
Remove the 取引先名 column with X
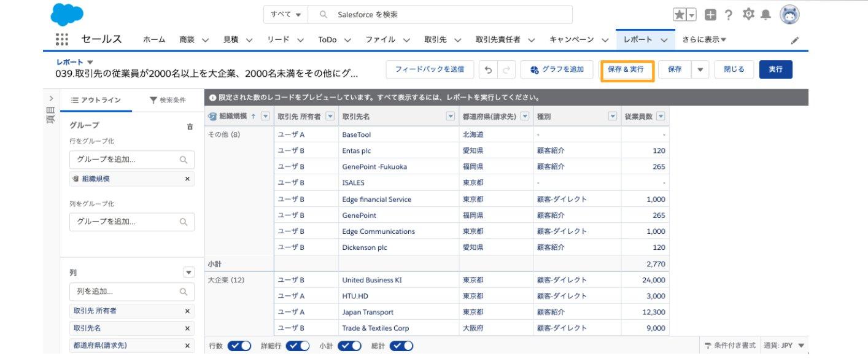[187, 328]
